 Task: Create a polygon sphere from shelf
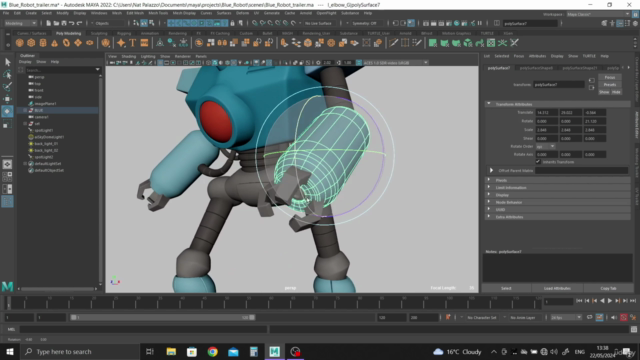(20, 43)
